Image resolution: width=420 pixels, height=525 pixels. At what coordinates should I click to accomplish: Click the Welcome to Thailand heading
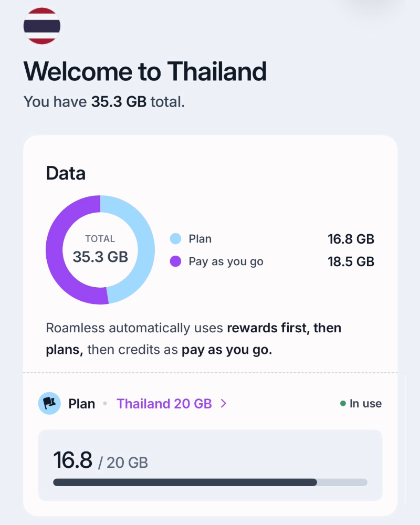145,71
